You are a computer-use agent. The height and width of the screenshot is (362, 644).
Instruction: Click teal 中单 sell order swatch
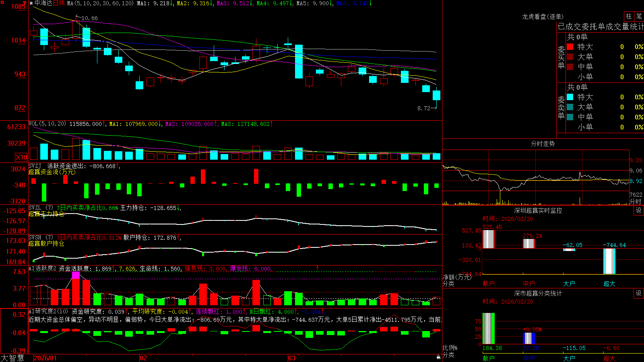(570, 117)
